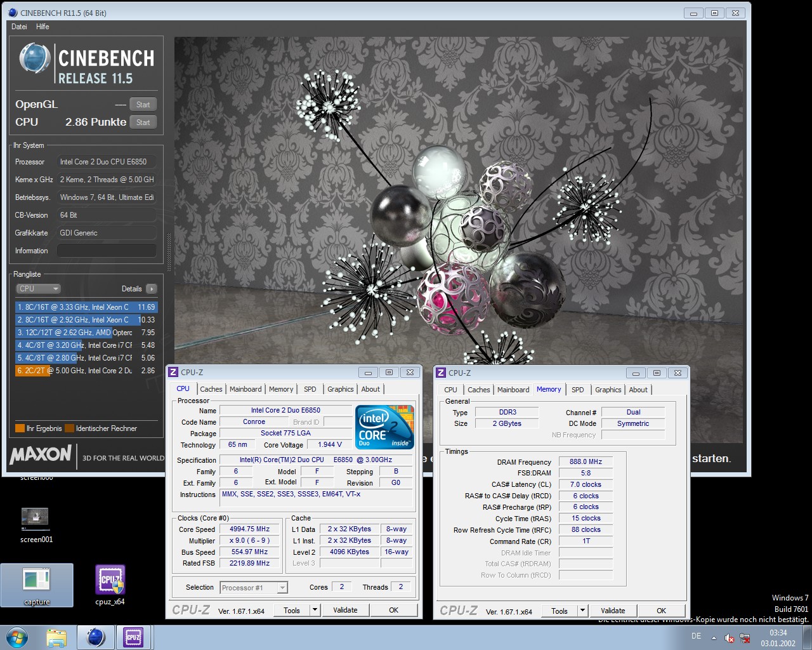Select highlighted ranking entry 6 with 2.86

86,371
